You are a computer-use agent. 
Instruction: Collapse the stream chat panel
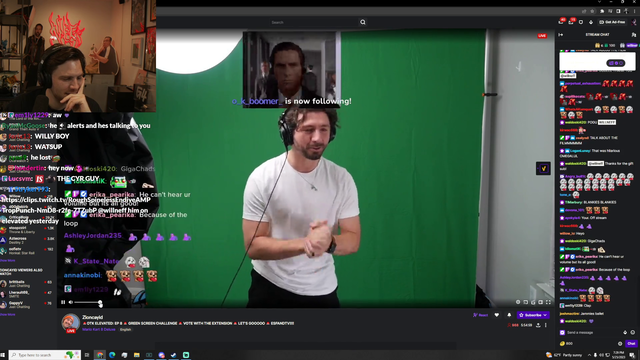561,35
